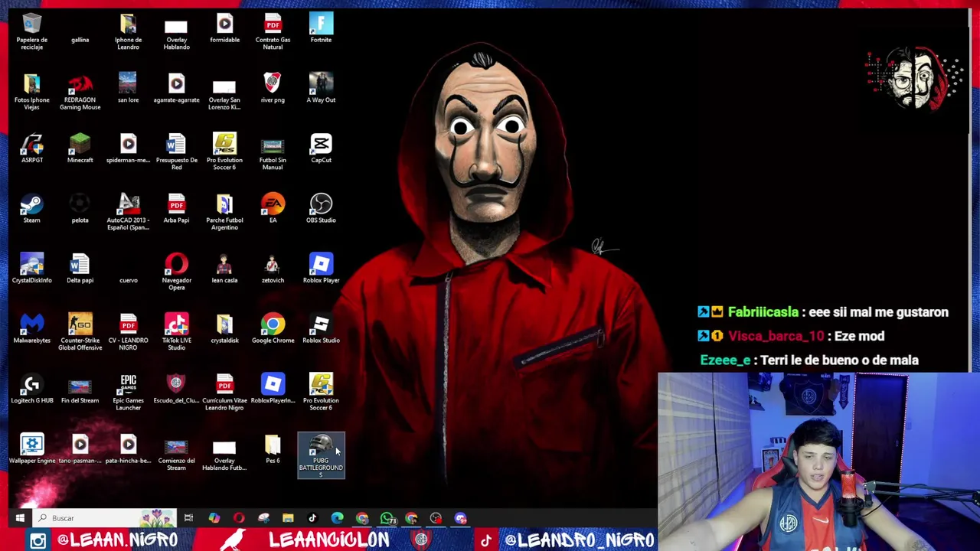Viewport: 980px width, 551px height.
Task: Launch the EA app
Action: 273,209
